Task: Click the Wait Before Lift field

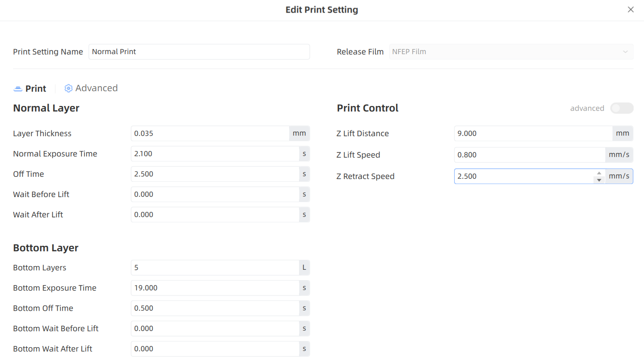Action: [x=215, y=194]
